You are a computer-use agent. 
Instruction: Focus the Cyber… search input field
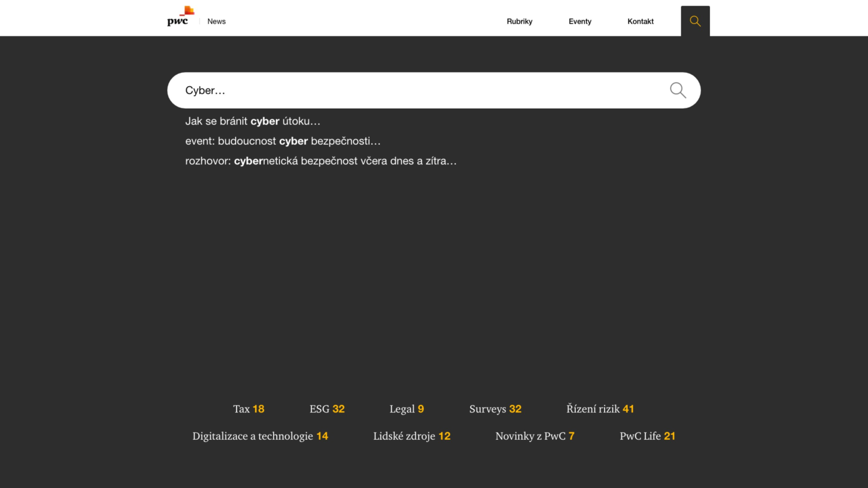click(434, 90)
